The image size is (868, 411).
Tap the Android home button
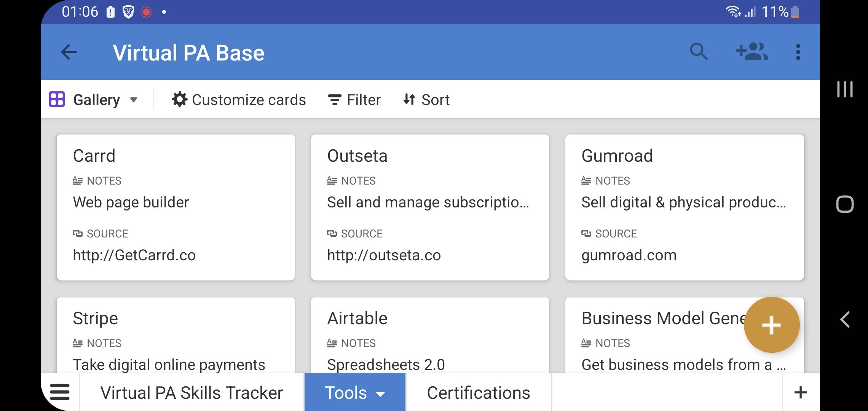pyautogui.click(x=845, y=204)
